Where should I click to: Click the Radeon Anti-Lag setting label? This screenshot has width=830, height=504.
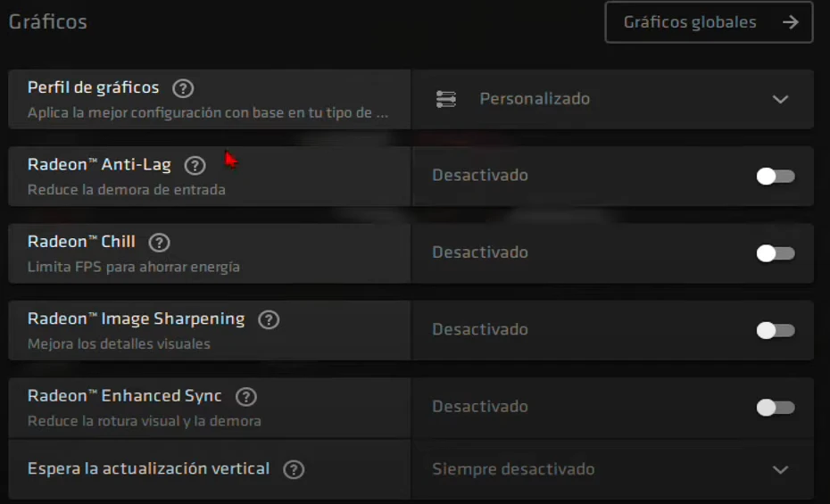99,165
